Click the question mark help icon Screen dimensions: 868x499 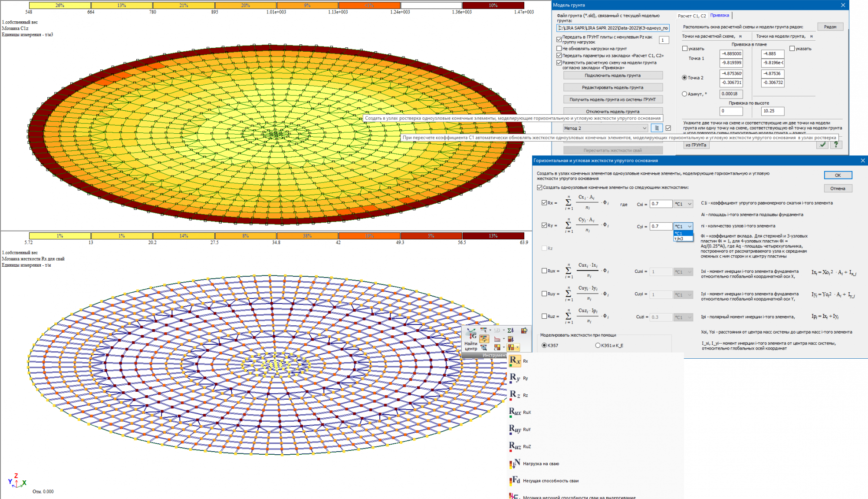click(836, 145)
